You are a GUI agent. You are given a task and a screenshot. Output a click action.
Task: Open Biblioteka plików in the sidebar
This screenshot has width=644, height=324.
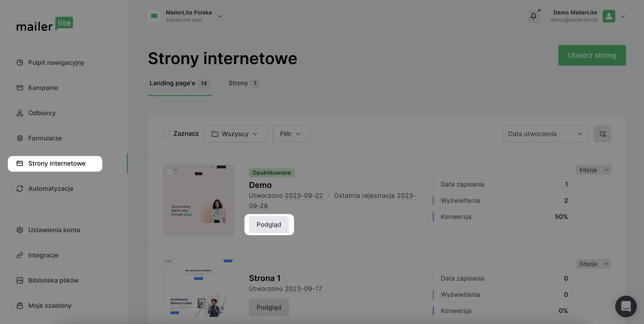click(53, 280)
